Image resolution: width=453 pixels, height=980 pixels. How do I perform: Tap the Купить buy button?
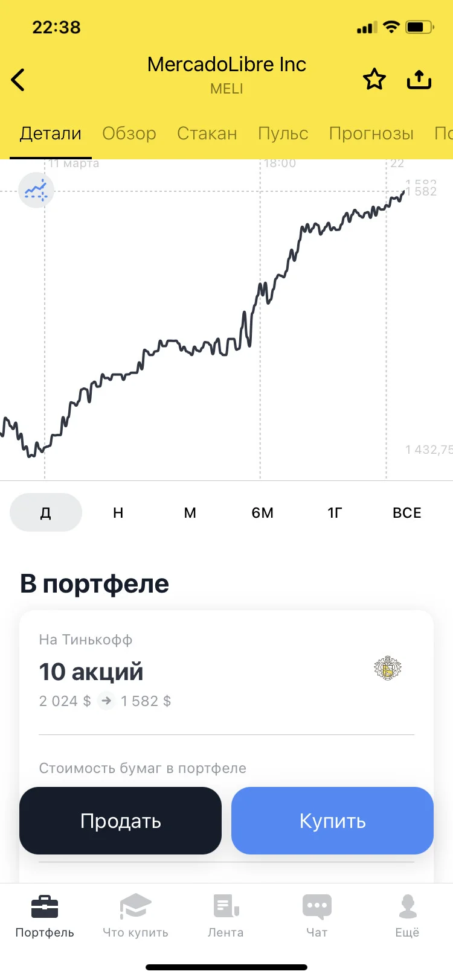click(x=333, y=821)
